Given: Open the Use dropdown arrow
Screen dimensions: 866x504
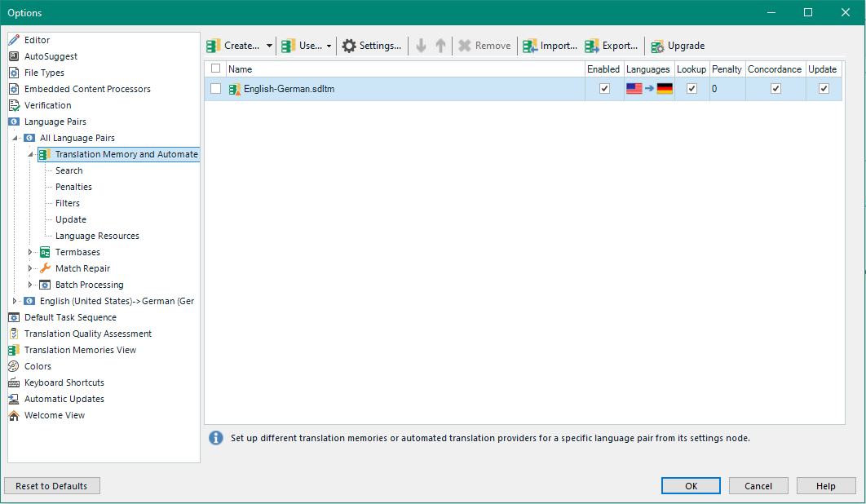Looking at the screenshot, I should (329, 46).
